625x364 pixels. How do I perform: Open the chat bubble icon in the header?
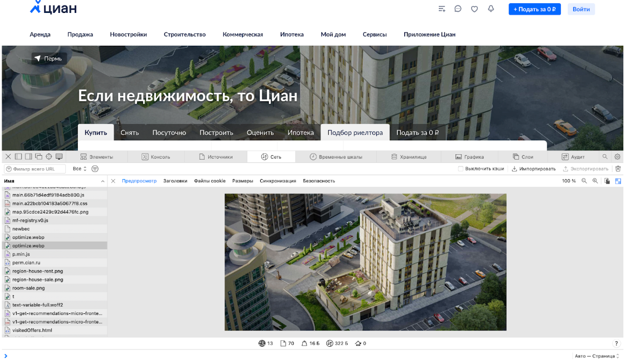click(458, 9)
